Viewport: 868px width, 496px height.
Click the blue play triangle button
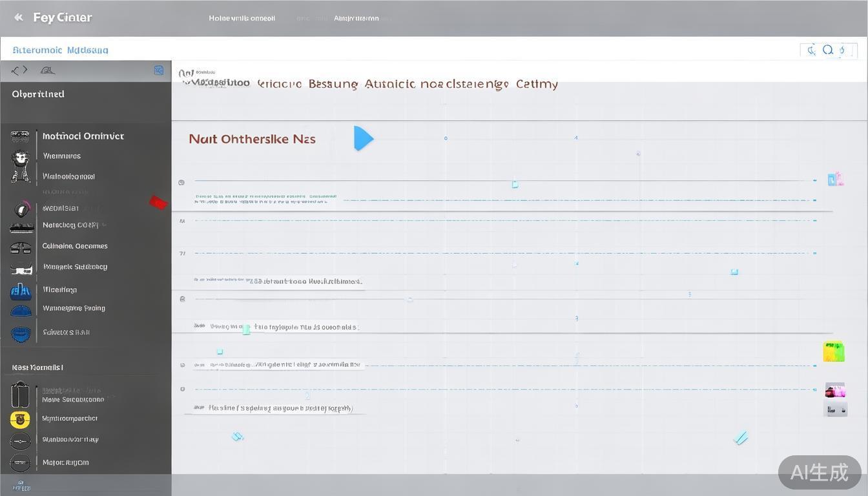(364, 138)
